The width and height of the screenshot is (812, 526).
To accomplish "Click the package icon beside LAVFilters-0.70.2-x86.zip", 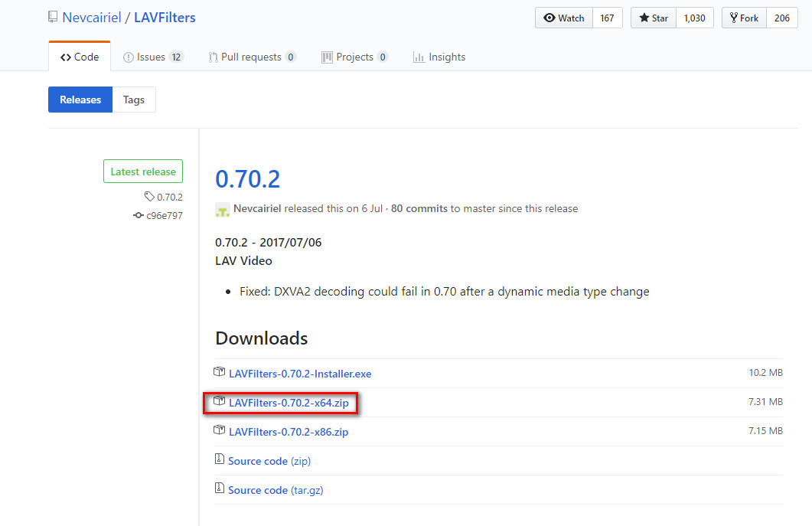I will (x=220, y=431).
